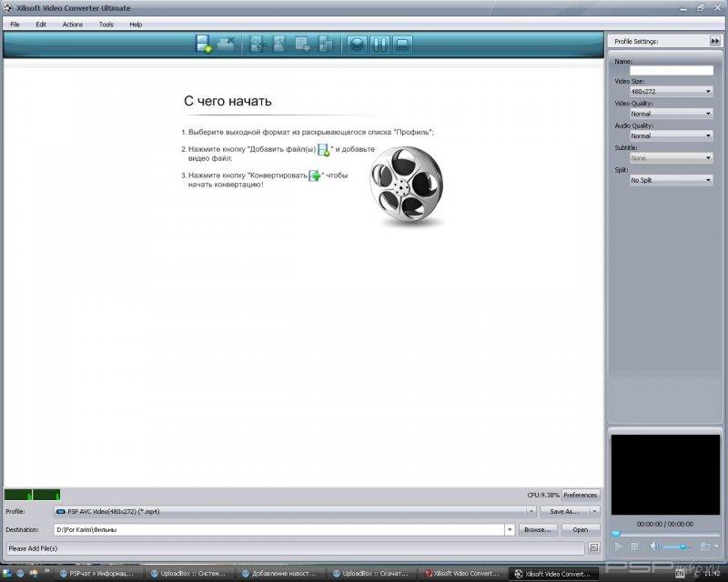Click the Preferences button

[x=580, y=495]
